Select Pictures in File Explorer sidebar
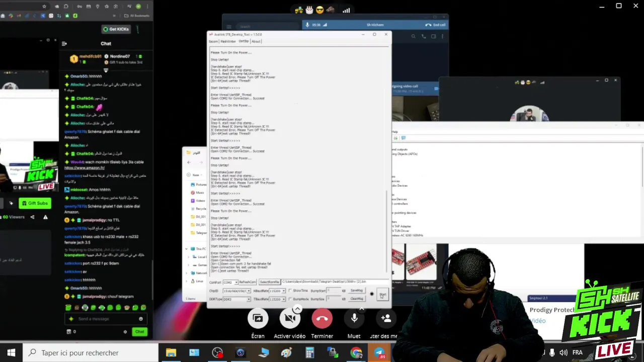The height and width of the screenshot is (362, 644). click(199, 185)
